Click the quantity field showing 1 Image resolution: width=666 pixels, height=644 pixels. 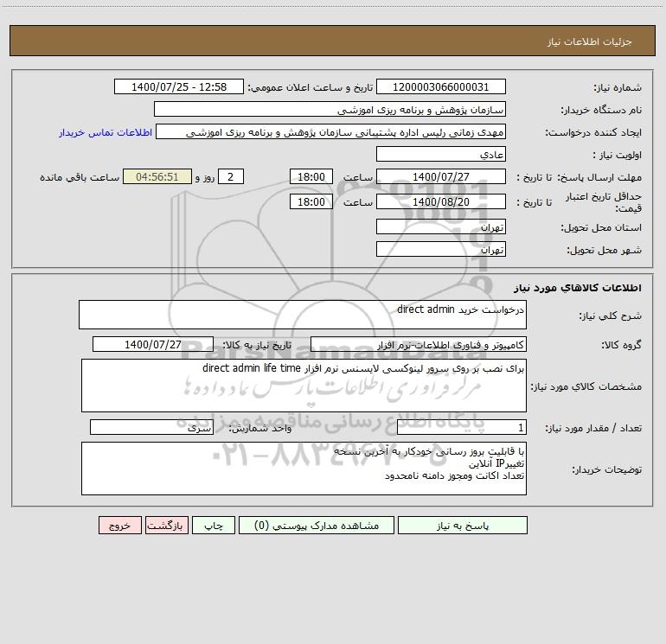point(462,428)
